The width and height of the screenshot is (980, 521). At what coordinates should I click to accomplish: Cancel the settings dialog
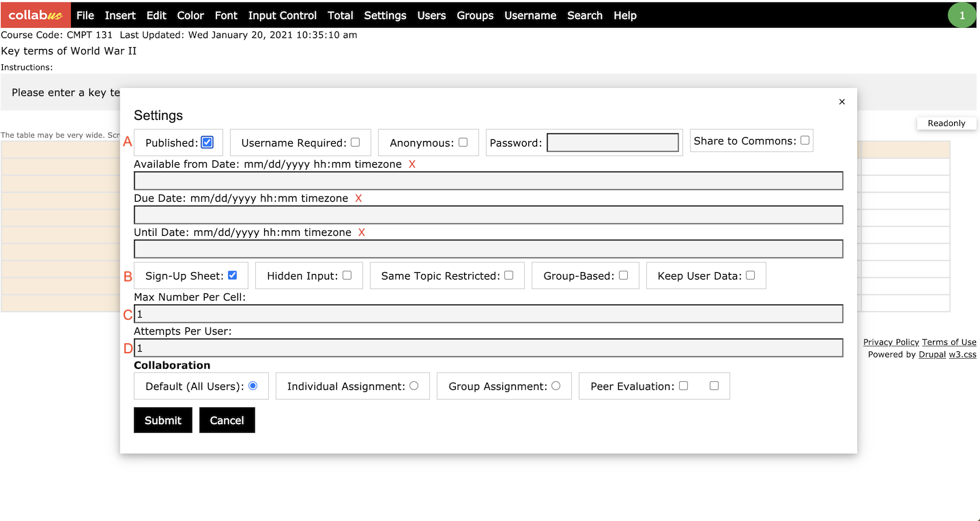pyautogui.click(x=227, y=420)
